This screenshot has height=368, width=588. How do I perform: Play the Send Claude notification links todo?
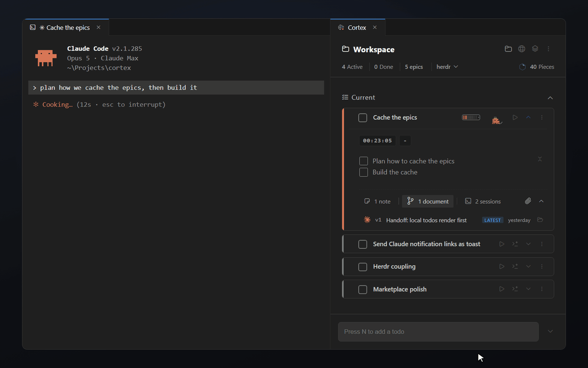pos(502,244)
